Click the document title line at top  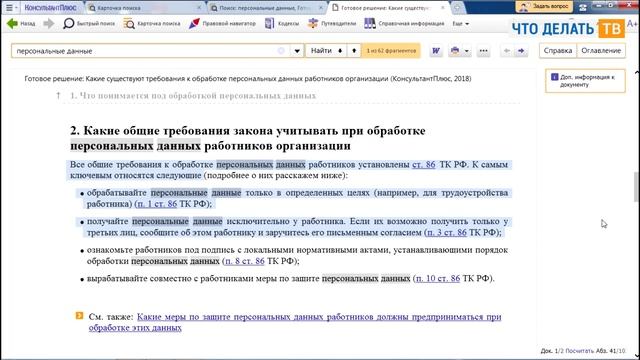tap(248, 78)
